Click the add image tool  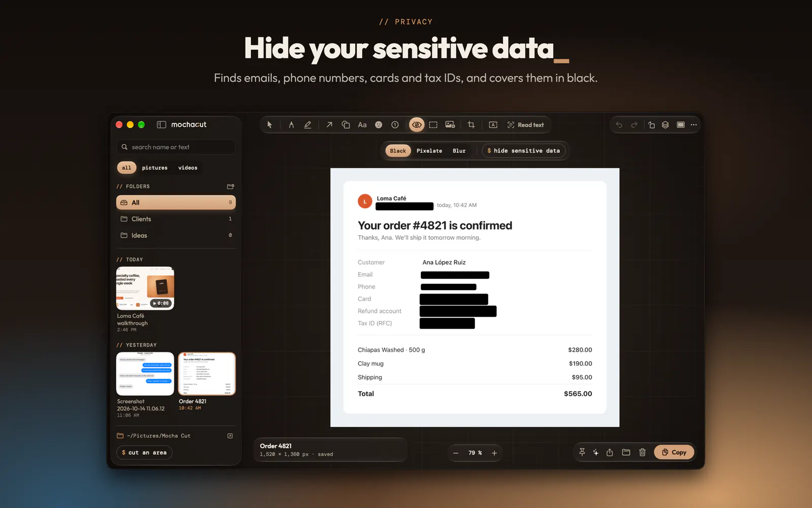coord(450,125)
